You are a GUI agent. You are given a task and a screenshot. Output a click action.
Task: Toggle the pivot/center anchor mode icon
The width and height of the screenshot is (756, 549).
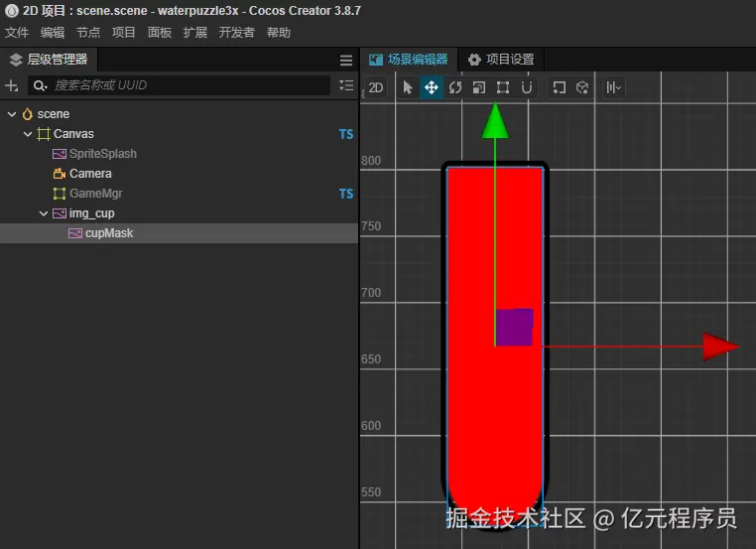click(559, 87)
